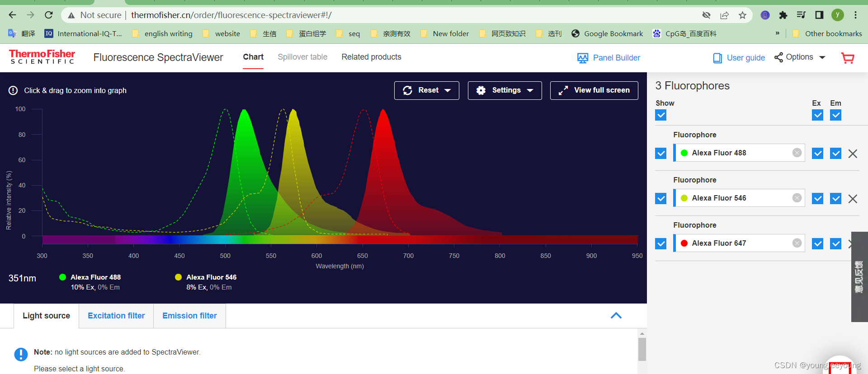Open the browser extensions puzzle icon
The image size is (868, 374).
click(783, 15)
